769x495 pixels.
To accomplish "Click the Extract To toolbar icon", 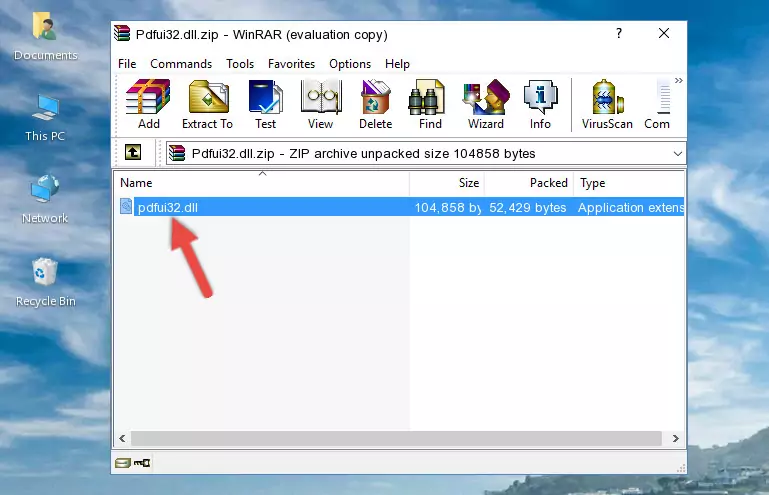I will [207, 104].
